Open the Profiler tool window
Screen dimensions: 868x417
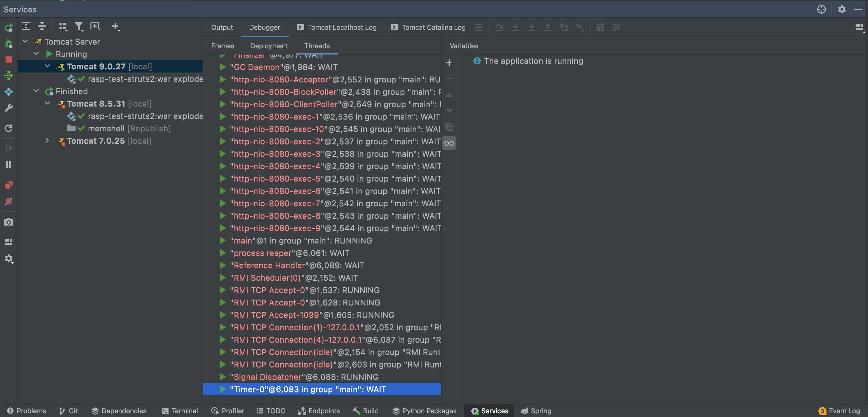228,410
